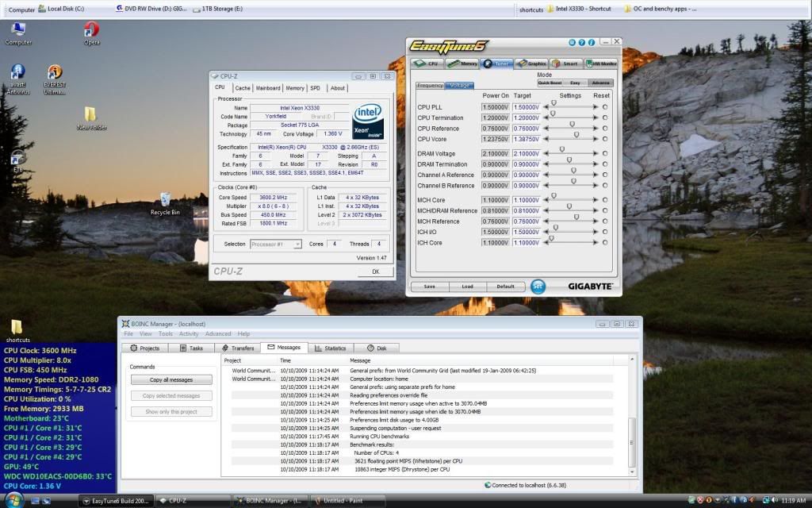Image resolution: width=812 pixels, height=508 pixels.
Task: Click the CPU Vcore Target voltage field
Action: click(x=527, y=140)
